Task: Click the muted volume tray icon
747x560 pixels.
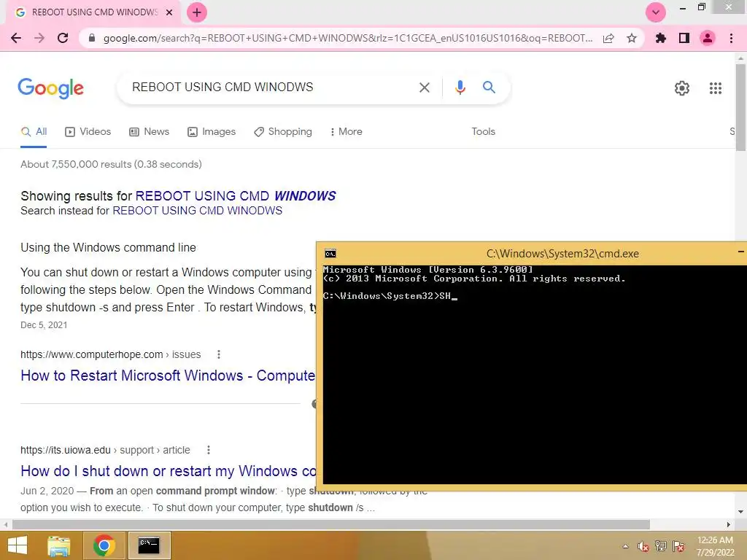Action: 643,546
